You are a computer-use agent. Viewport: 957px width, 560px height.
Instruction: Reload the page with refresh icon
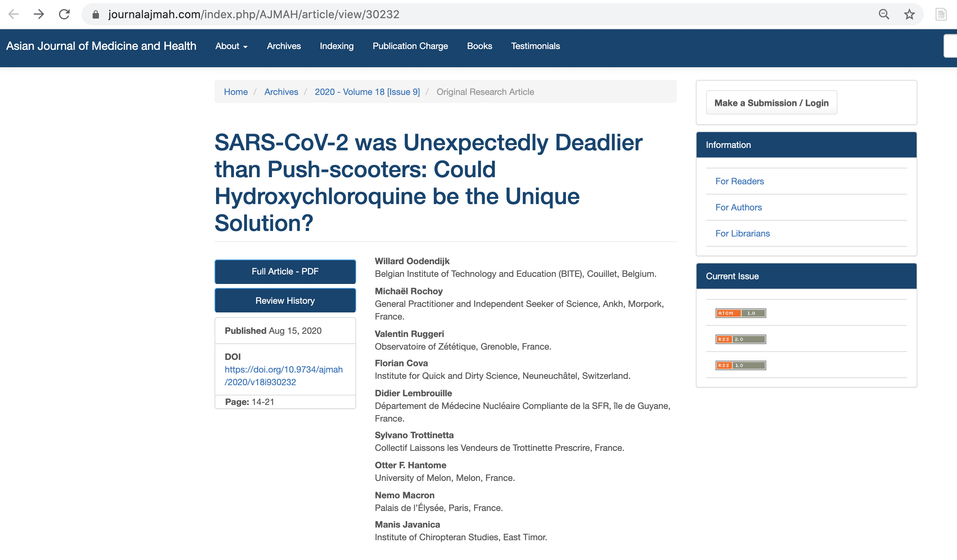pyautogui.click(x=64, y=14)
